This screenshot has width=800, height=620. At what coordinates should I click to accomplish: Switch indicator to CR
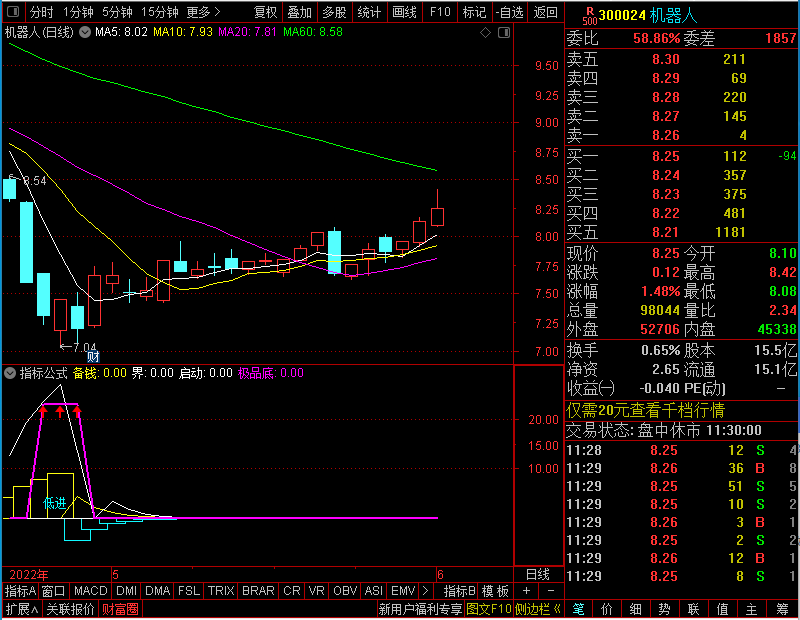(x=292, y=591)
